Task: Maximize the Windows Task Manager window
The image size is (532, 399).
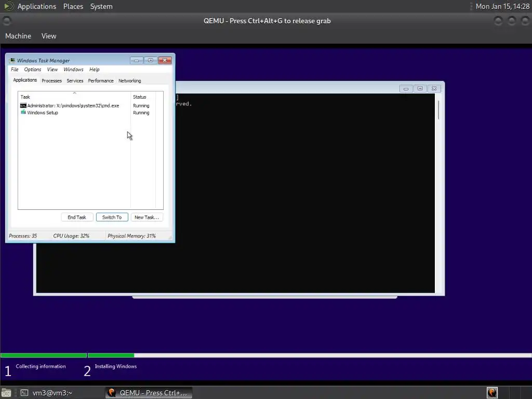Action: (x=150, y=60)
